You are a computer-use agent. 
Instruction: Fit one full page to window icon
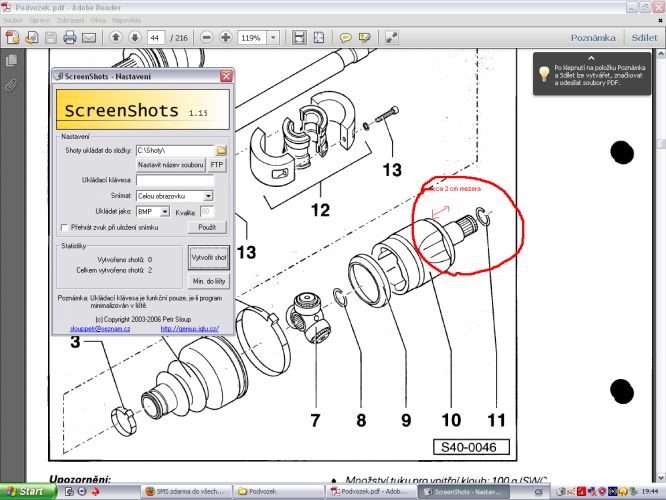coord(319,38)
